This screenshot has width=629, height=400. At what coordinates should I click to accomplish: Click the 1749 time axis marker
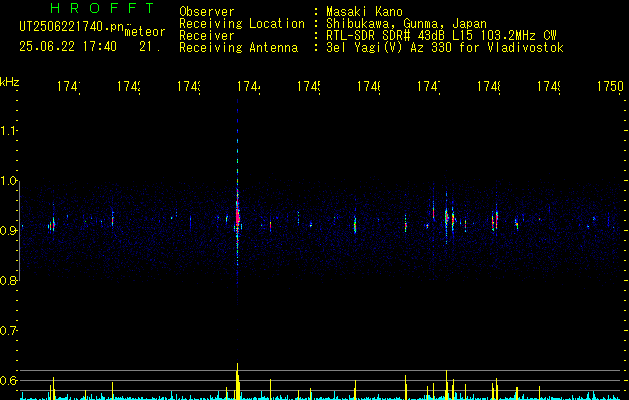click(x=549, y=86)
